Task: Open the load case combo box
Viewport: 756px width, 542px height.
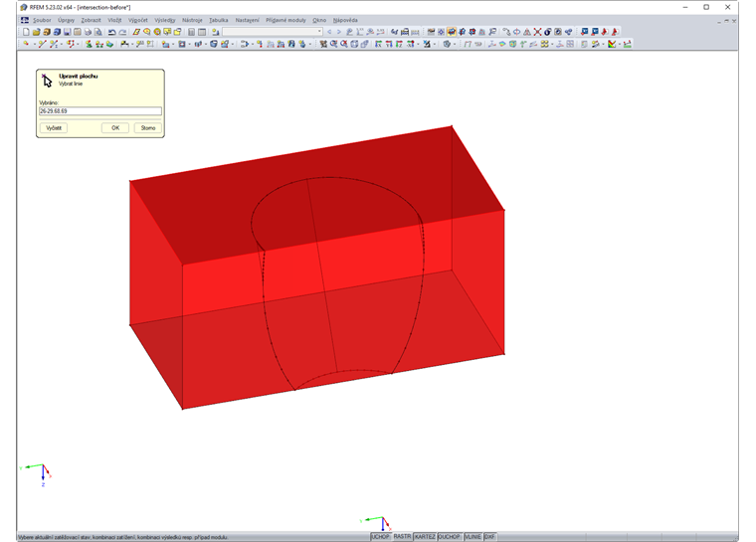Action: [x=273, y=32]
